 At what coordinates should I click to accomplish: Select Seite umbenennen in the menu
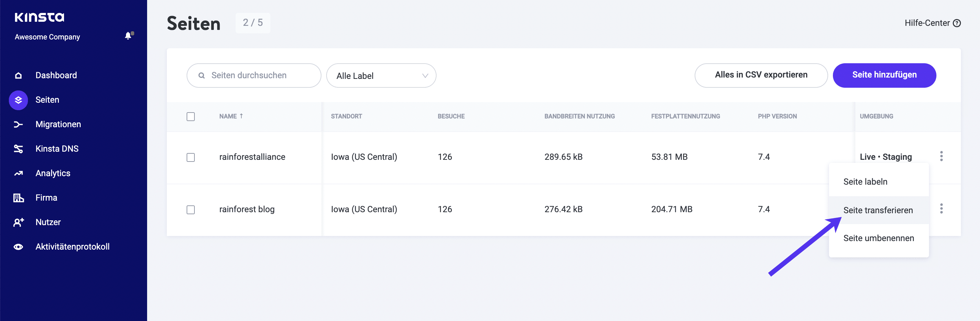pos(878,238)
